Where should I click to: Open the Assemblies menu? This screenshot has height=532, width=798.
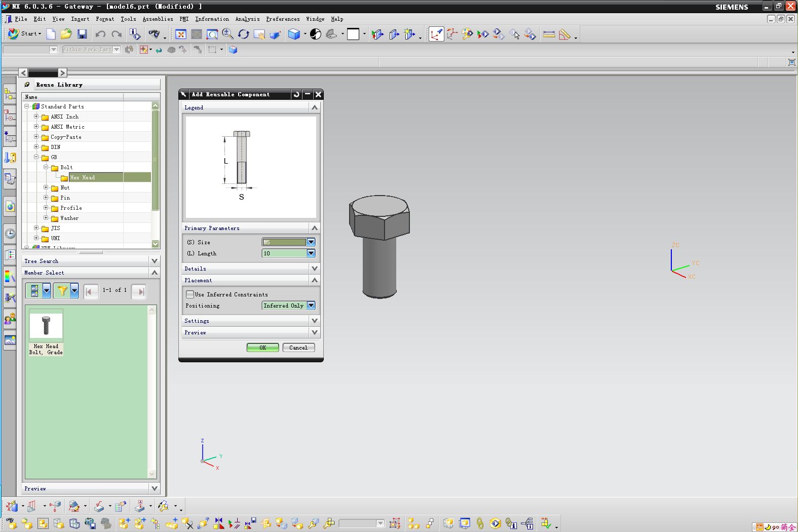158,19
